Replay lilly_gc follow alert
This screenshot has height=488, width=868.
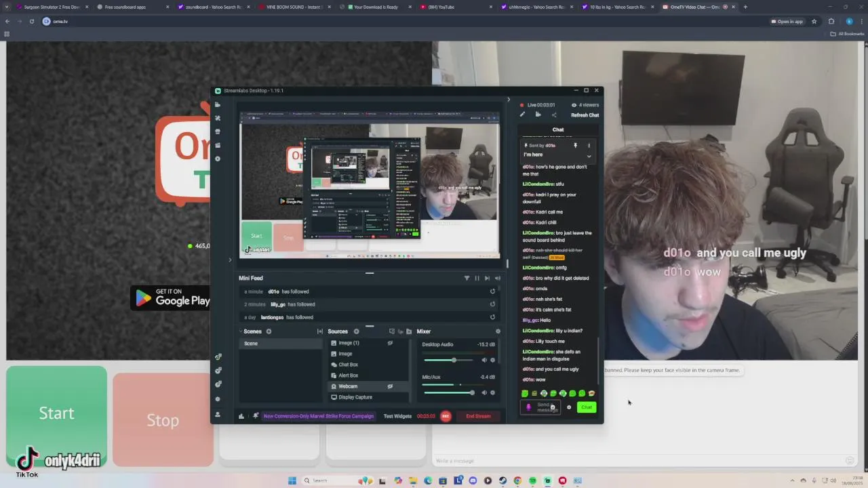point(492,304)
